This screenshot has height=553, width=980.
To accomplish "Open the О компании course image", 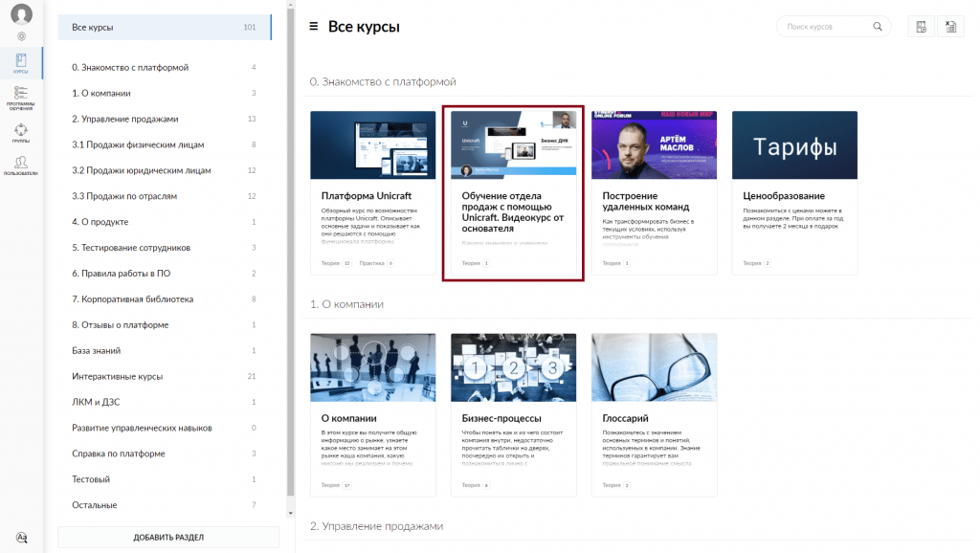I will (x=373, y=367).
